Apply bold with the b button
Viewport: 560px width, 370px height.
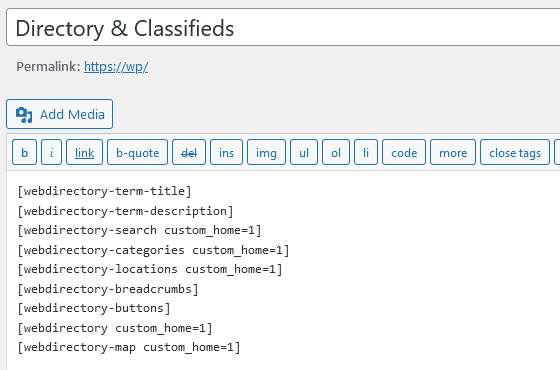[24, 152]
